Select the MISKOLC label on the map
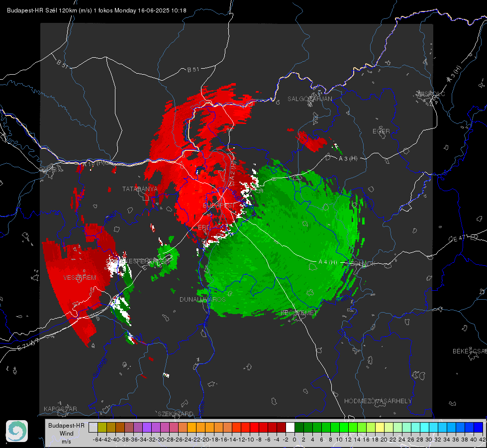487x448 pixels. coord(431,94)
